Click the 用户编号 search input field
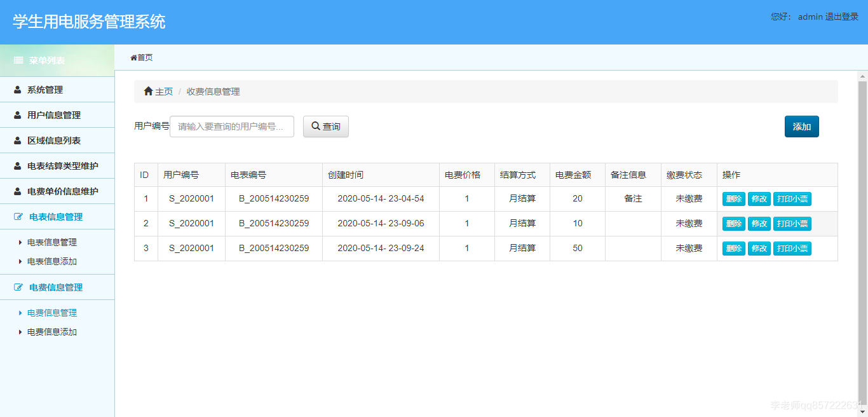This screenshot has height=417, width=868. 232,126
